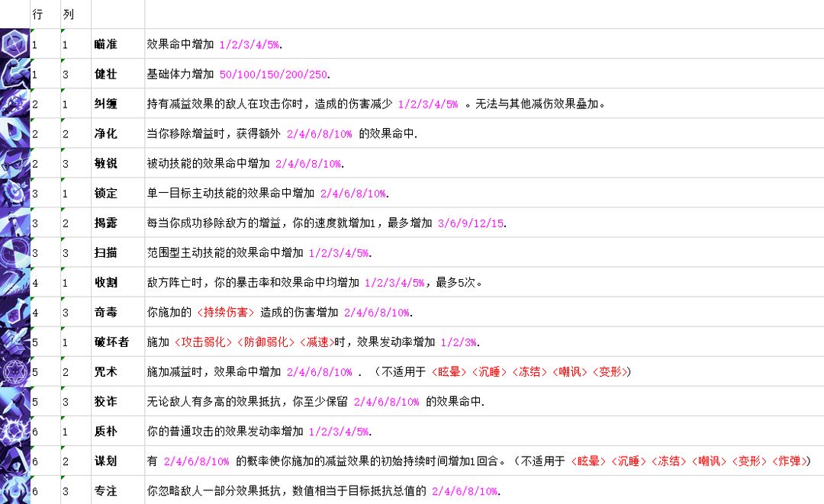Click the radar icon beside 扫描

[x=14, y=252]
